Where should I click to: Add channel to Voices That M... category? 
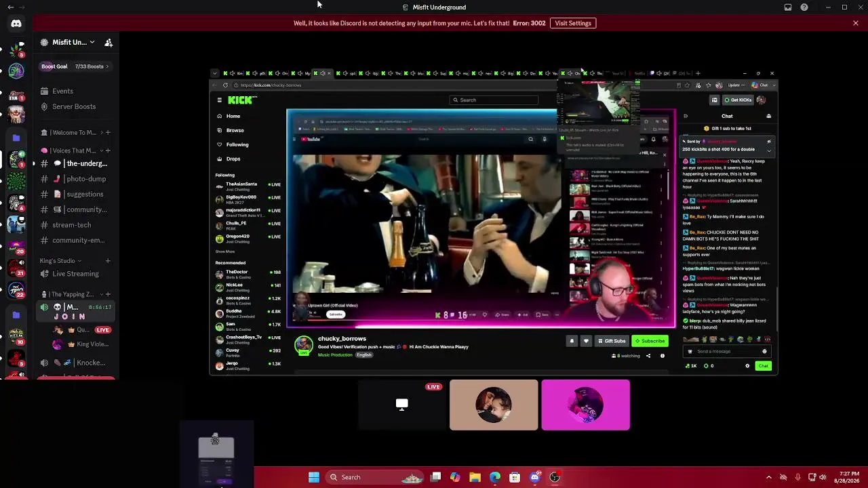108,150
